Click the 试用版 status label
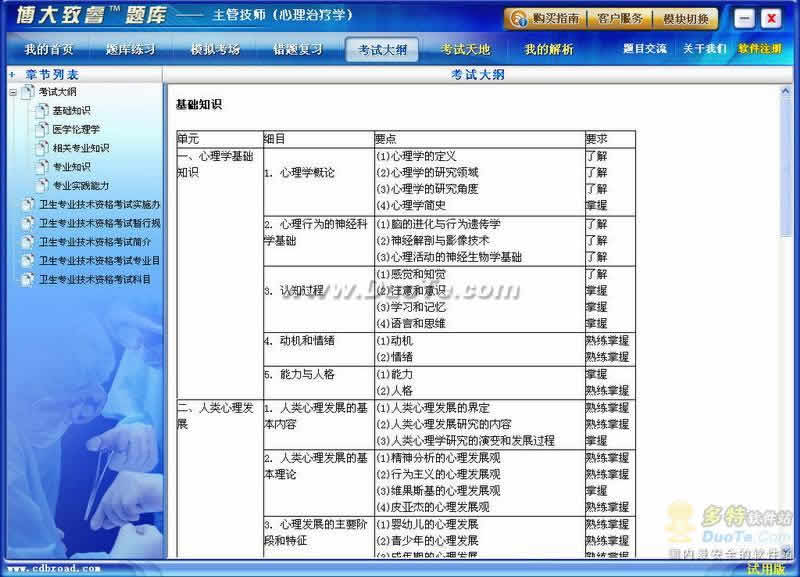Image resolution: width=800 pixels, height=577 pixels. [x=766, y=569]
